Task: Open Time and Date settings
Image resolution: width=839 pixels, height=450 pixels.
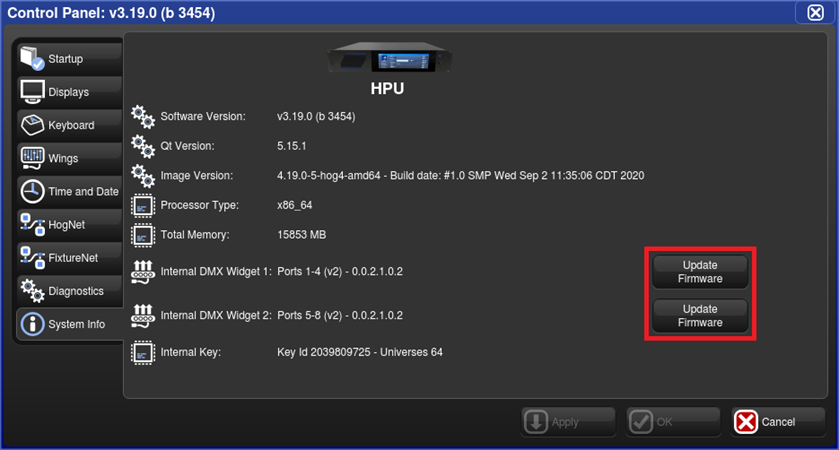Action: pyautogui.click(x=70, y=192)
